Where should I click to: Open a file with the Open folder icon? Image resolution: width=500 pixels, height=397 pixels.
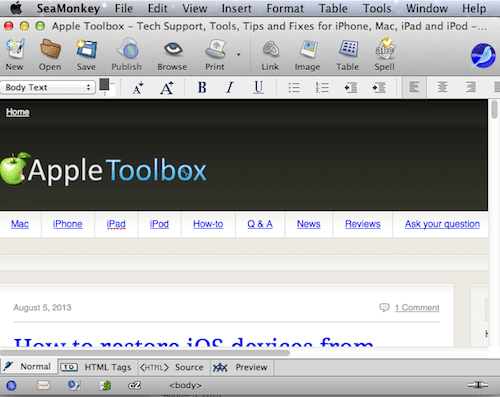(50, 49)
